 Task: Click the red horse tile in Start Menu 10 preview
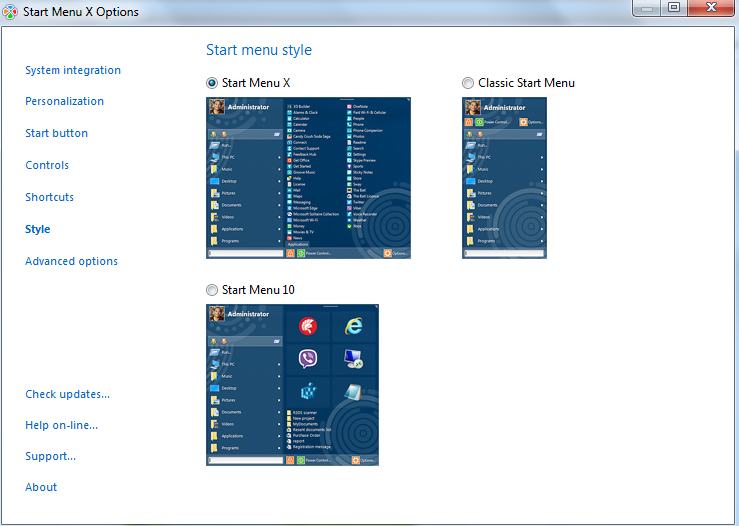click(308, 325)
